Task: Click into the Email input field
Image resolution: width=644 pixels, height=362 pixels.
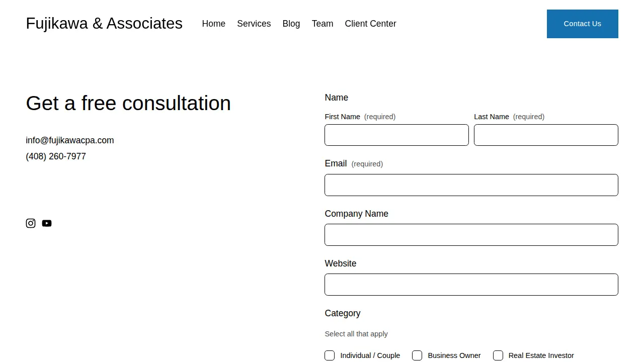Action: pyautogui.click(x=471, y=185)
